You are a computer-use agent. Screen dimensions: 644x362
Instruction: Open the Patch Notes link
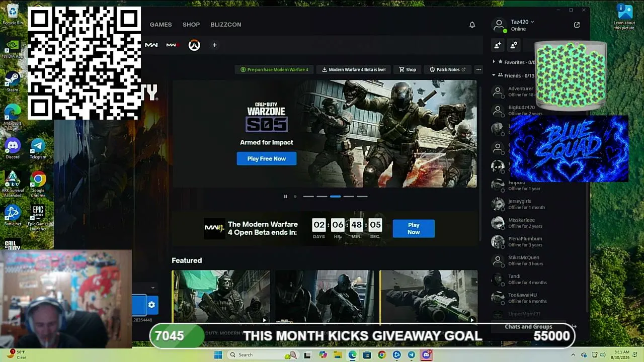[x=447, y=69]
